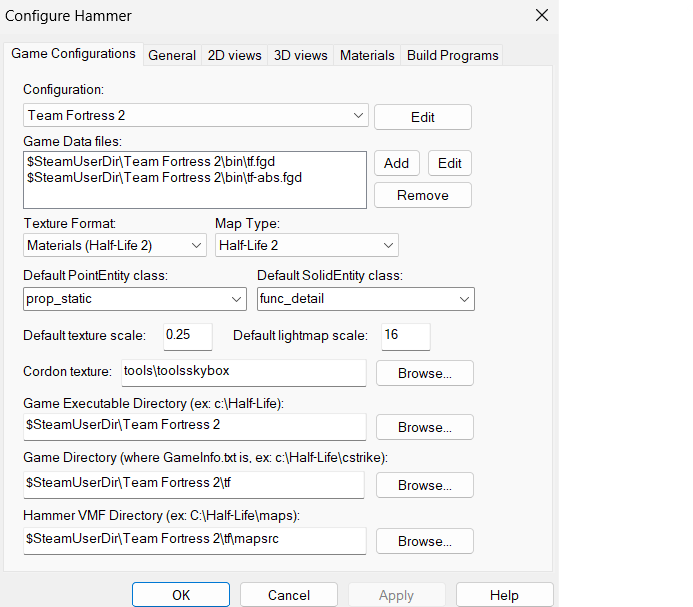This screenshot has width=693, height=607.
Task: Open the 2D views tab
Action: pyautogui.click(x=235, y=55)
